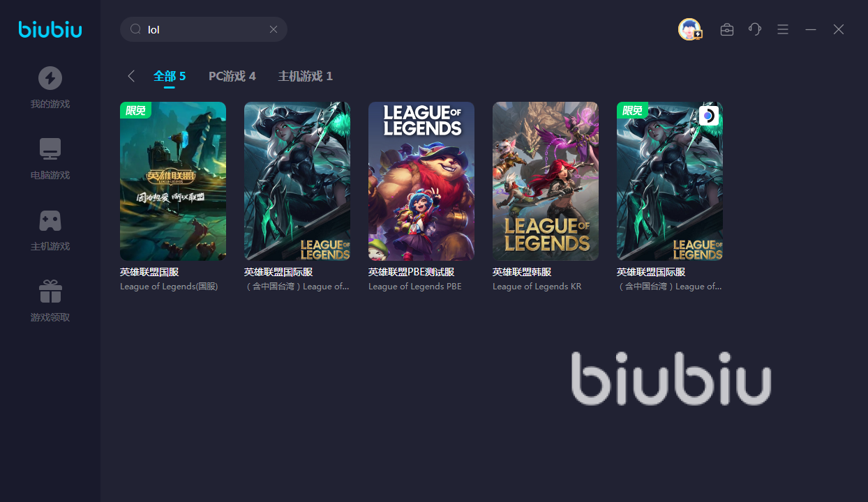Viewport: 868px width, 502px height.
Task: Go back using the left chevron arrow
Action: pyautogui.click(x=130, y=76)
